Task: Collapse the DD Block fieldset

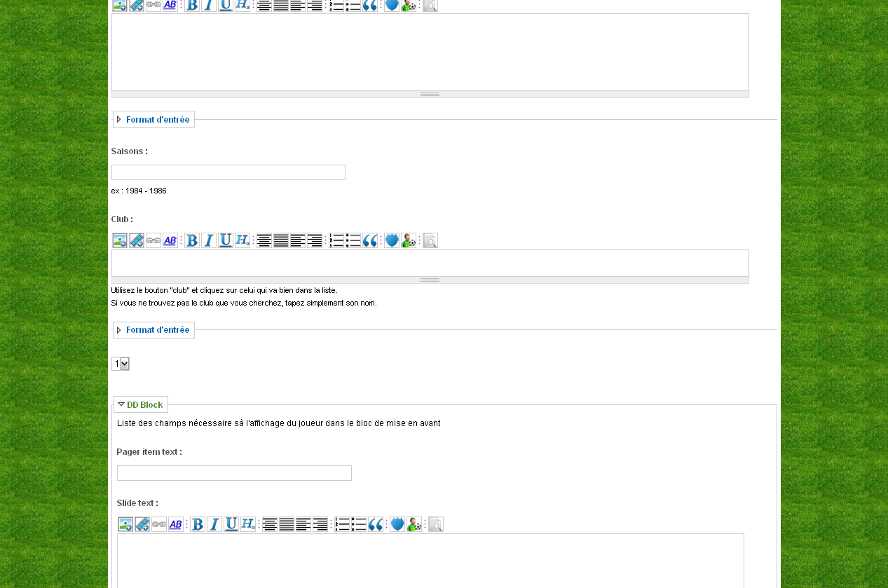Action: (x=144, y=405)
